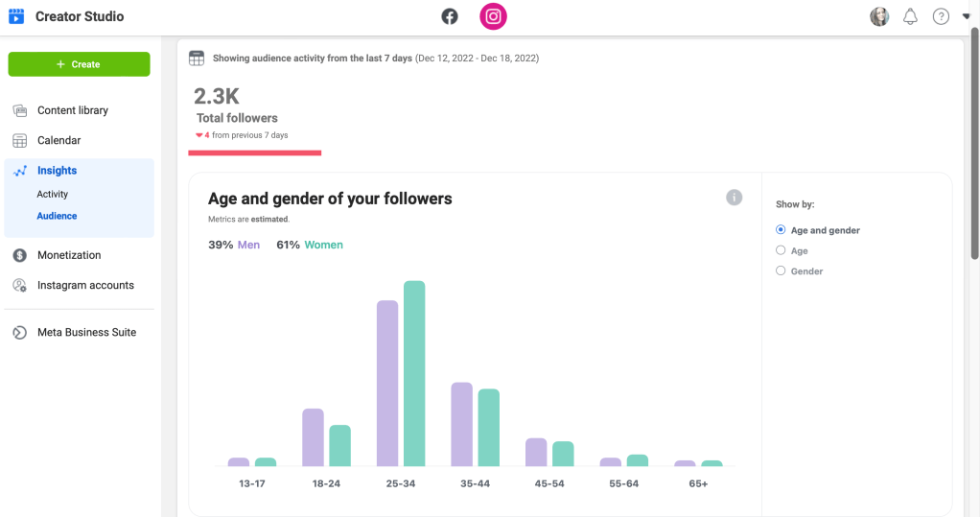Viewport: 980px width, 517px height.
Task: Click the Monetization dollar icon
Action: tap(19, 255)
